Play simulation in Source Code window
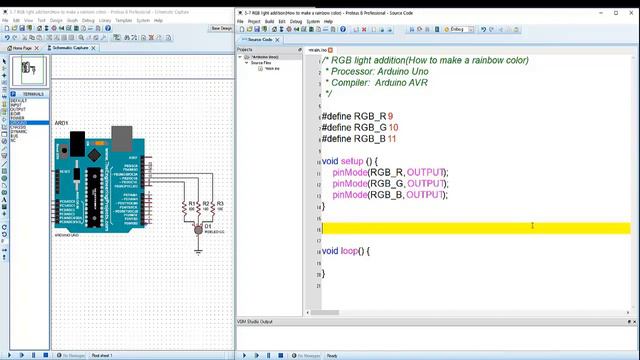The width and height of the screenshot is (640, 360). [x=244, y=356]
